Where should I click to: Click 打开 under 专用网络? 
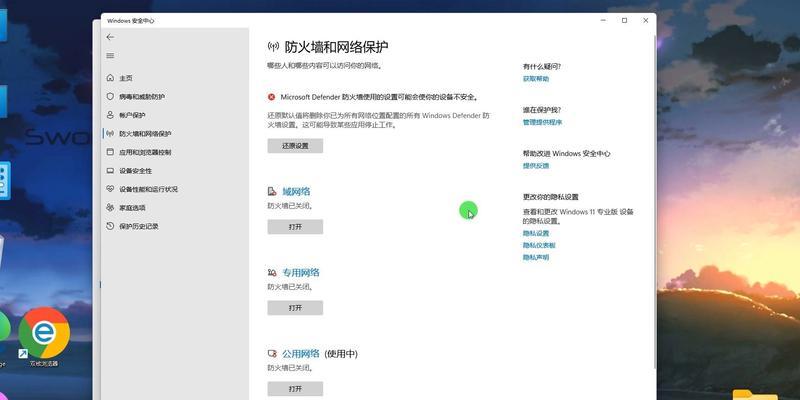(295, 308)
